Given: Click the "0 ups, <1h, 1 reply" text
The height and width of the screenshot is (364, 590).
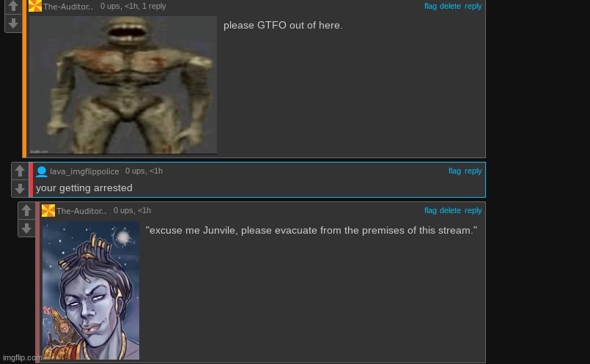Looking at the screenshot, I should click(133, 6).
